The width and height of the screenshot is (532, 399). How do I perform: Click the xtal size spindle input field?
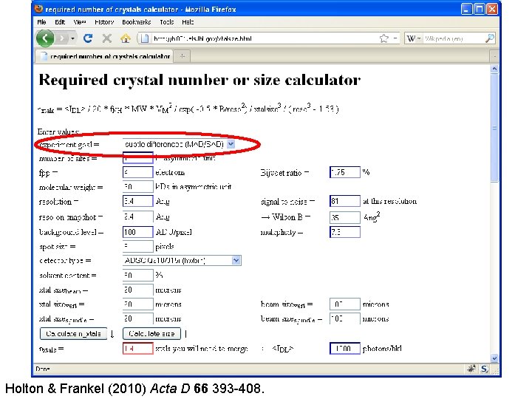click(x=137, y=318)
